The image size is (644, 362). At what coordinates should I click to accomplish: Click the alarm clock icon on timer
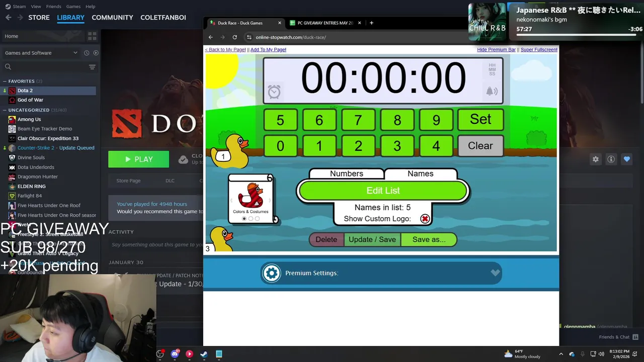[274, 92]
